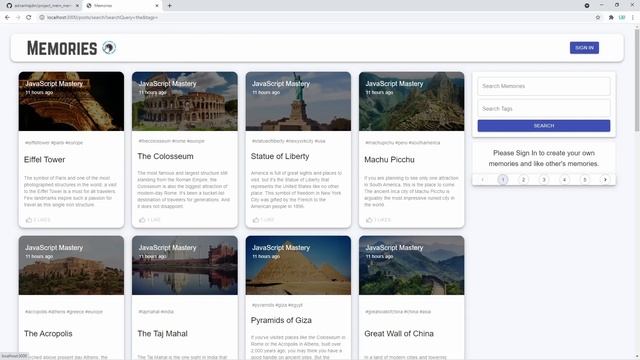Click the Sign In button
640x360 pixels.
coord(584,48)
